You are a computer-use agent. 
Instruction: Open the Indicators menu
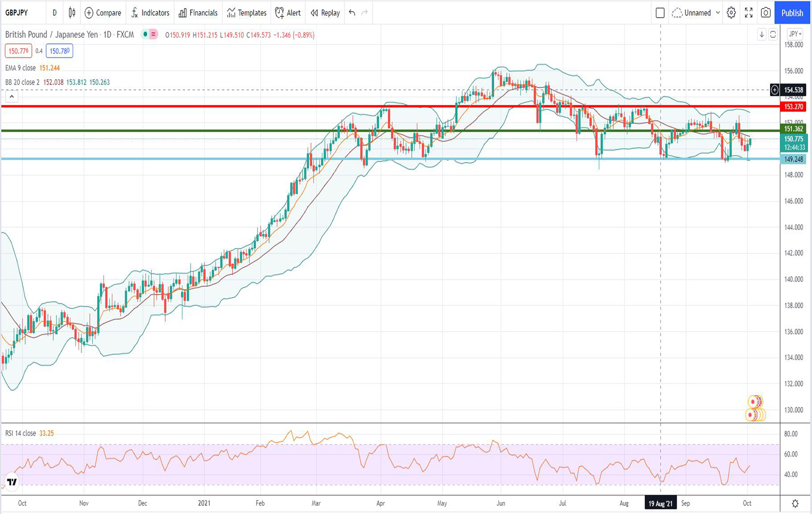point(150,13)
